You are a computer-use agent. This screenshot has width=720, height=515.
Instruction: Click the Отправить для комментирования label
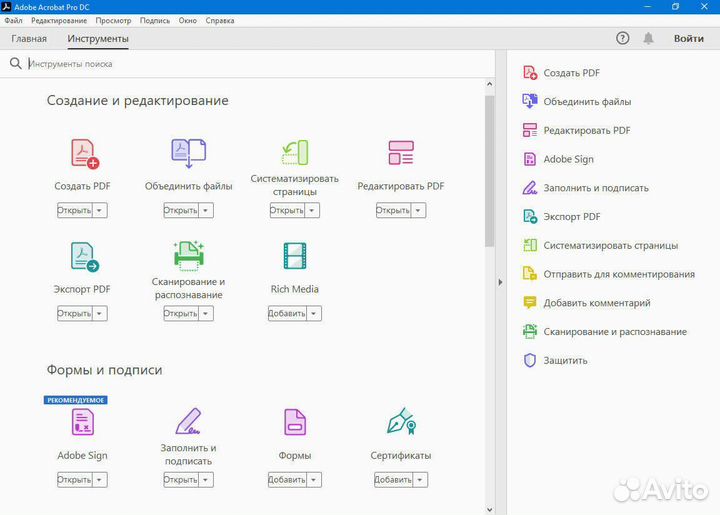click(x=619, y=274)
